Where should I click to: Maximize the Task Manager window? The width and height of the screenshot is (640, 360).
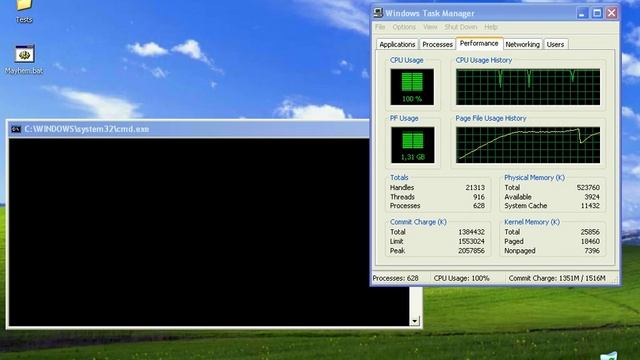click(x=597, y=13)
